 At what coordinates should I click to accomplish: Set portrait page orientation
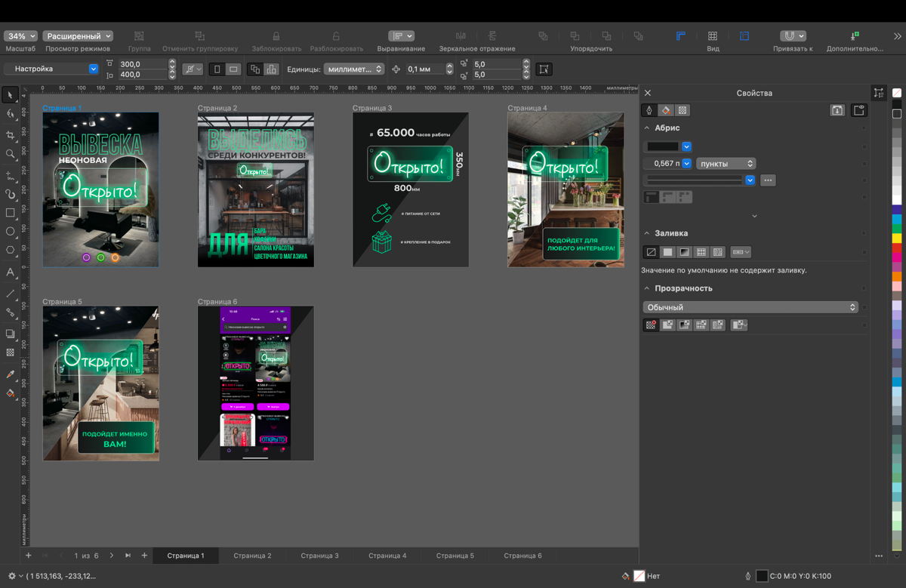(x=217, y=69)
